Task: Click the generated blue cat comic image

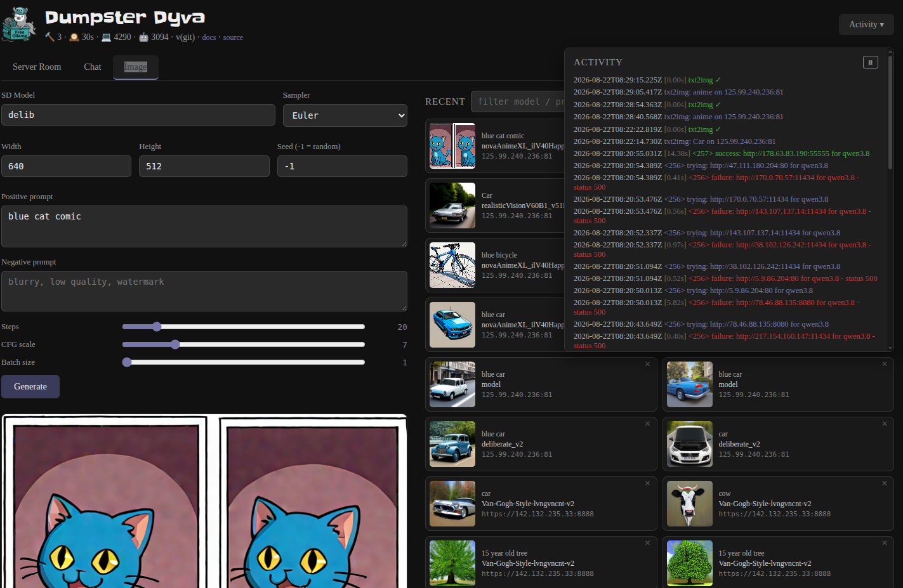Action: [x=204, y=501]
